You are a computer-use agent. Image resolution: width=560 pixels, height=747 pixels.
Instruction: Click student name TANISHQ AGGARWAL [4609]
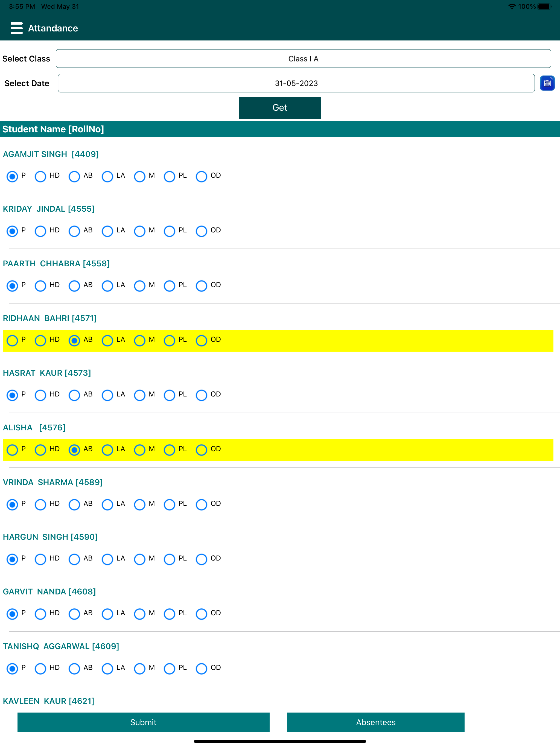point(61,646)
